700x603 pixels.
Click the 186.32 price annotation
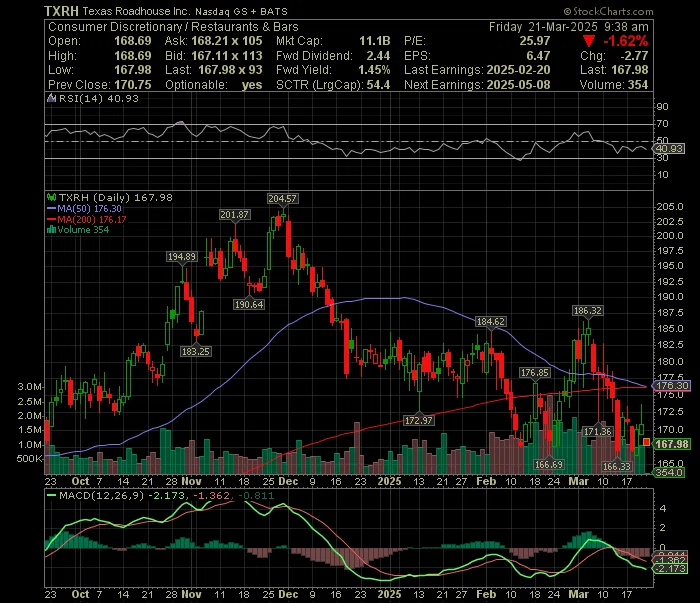coord(588,311)
